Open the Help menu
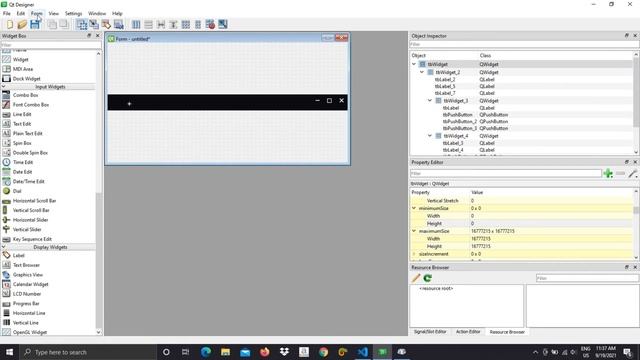 (x=117, y=13)
